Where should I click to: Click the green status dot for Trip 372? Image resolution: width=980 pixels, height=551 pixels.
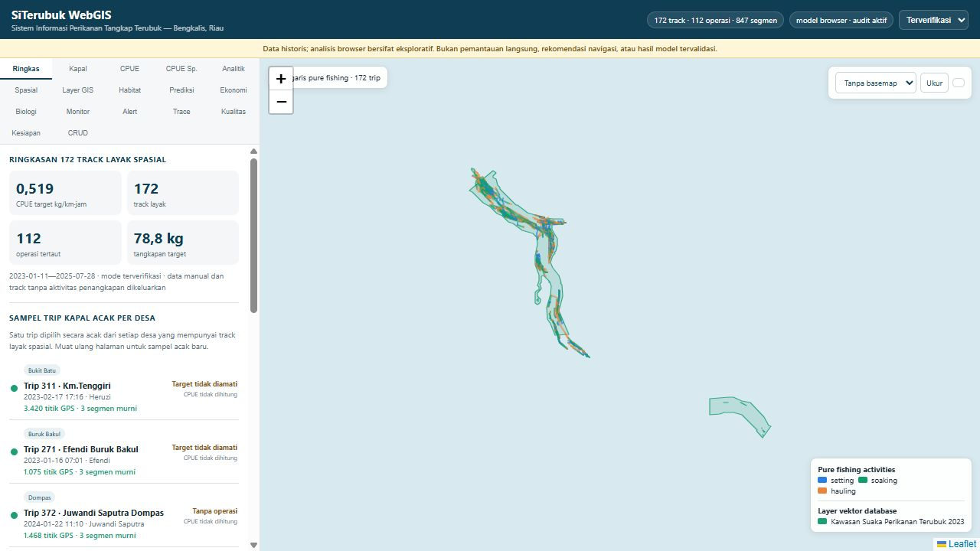pos(14,515)
